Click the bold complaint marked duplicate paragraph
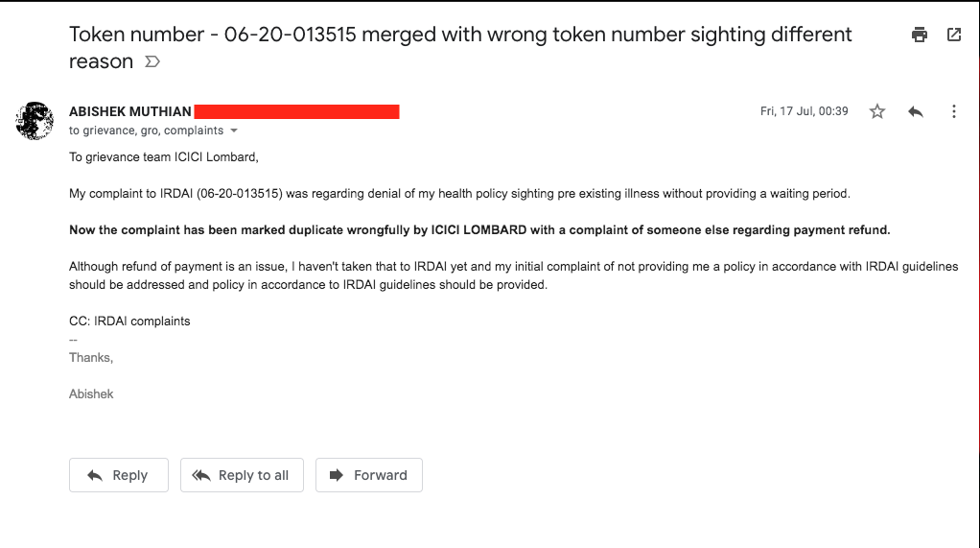The height and width of the screenshot is (548, 980). 479,230
